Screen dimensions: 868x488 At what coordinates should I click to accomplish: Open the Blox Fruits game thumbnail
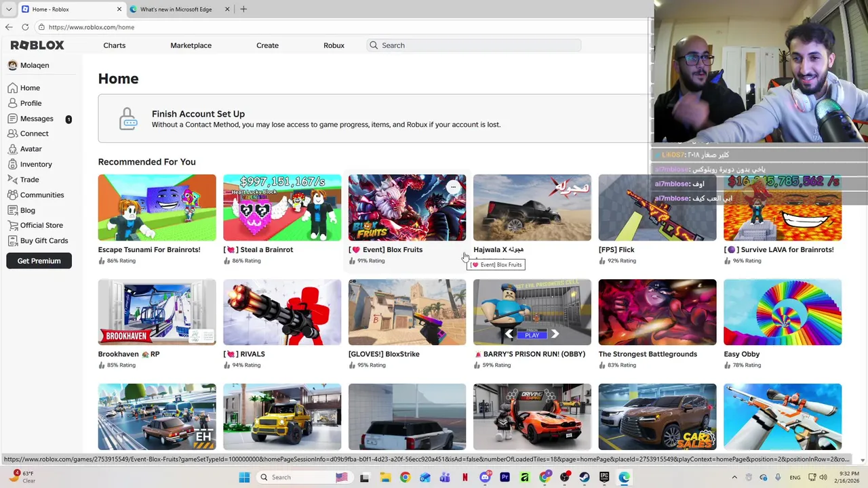(407, 207)
